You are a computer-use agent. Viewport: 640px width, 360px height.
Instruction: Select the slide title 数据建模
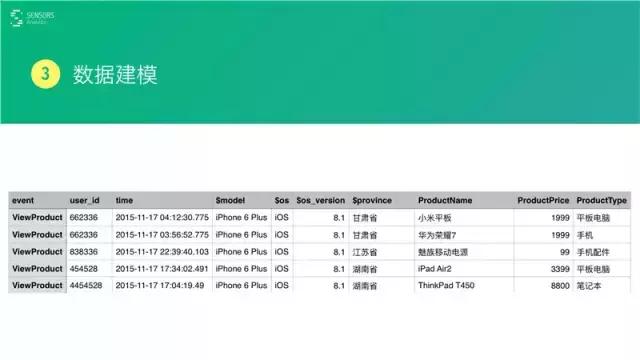pos(115,75)
